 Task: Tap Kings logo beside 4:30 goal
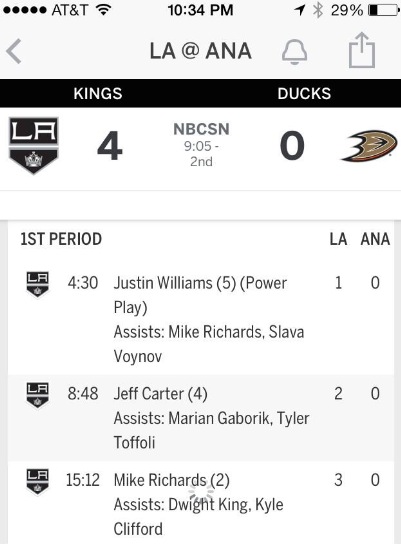point(37,284)
